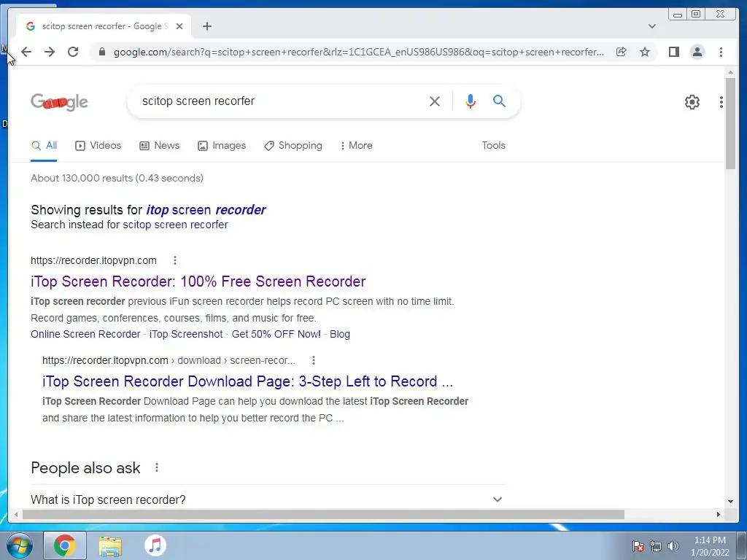Open tab search dropdown chevron
The width and height of the screenshot is (747, 560).
(651, 27)
